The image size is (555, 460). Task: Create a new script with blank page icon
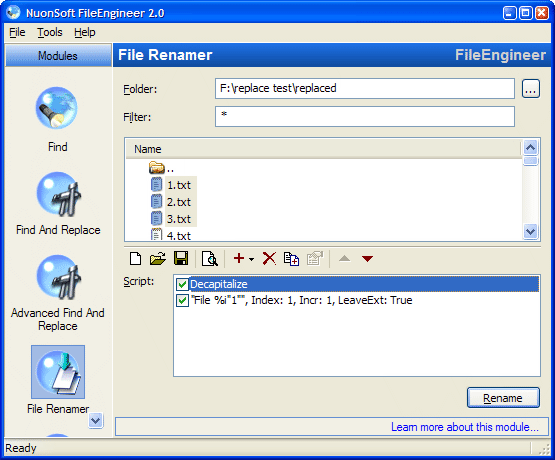[136, 259]
